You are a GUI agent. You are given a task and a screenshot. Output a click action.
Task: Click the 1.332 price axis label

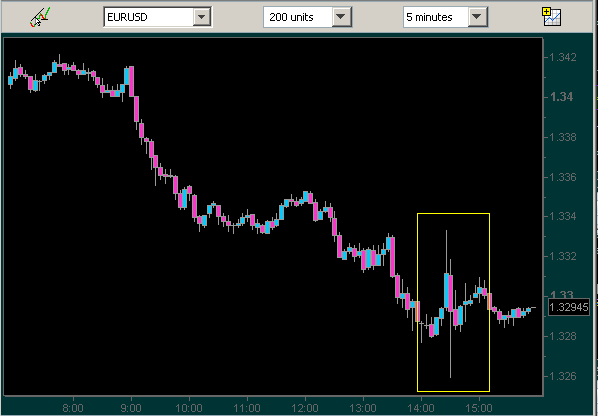(563, 256)
